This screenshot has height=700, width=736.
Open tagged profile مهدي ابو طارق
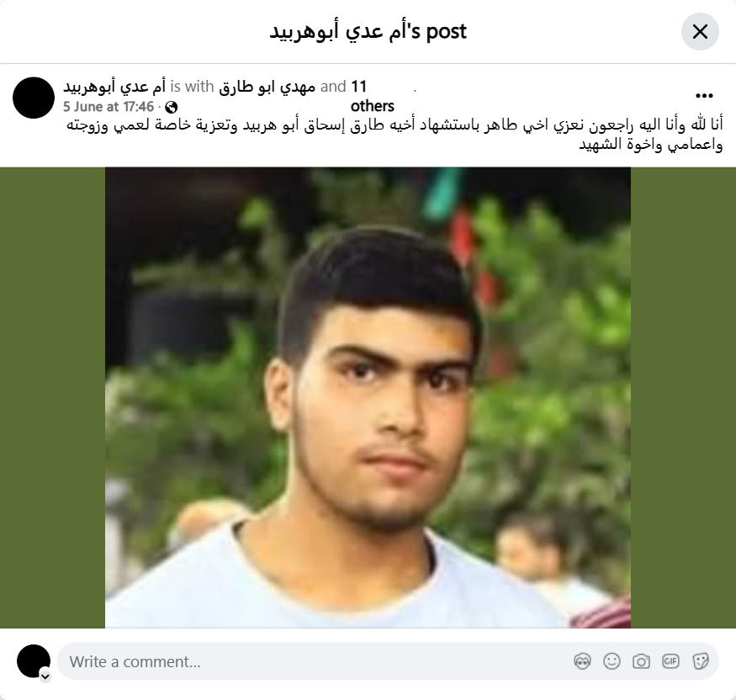pos(267,87)
